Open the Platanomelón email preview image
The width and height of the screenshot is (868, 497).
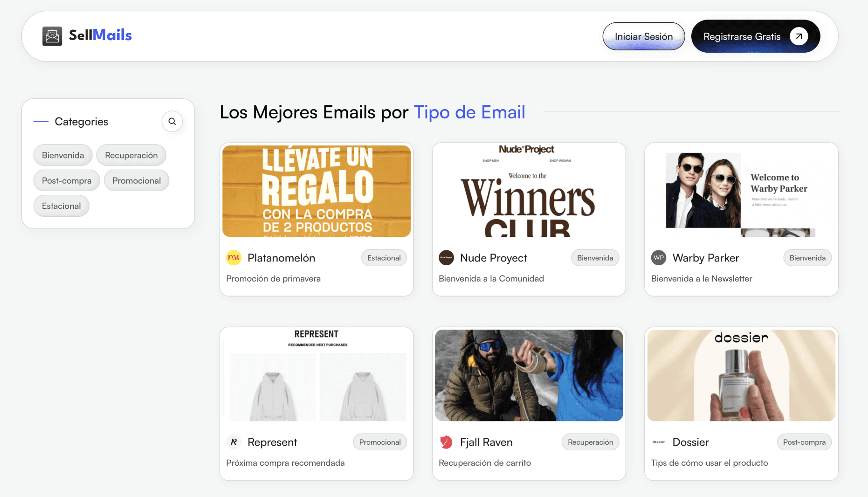[x=317, y=191]
